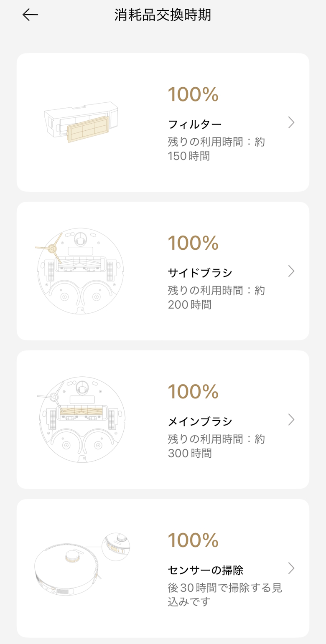
Task: Expand サイドブラシ details with chevron
Action: pyautogui.click(x=291, y=271)
